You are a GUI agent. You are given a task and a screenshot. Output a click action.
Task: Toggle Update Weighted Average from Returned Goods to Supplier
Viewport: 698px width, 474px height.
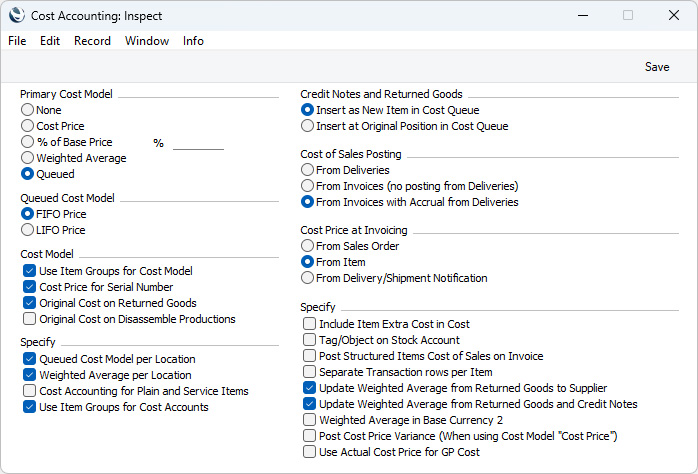[309, 388]
